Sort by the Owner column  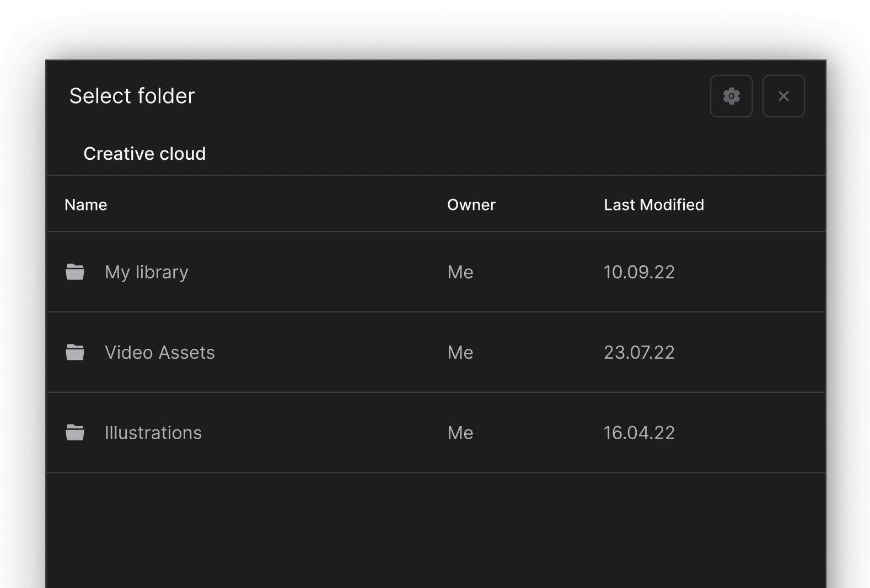coord(471,204)
